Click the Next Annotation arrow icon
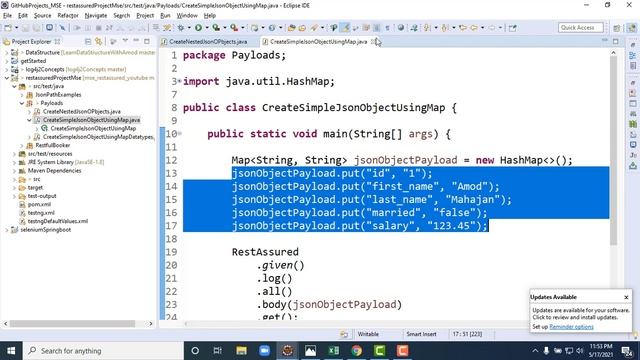640x360 pixels. 427,28
